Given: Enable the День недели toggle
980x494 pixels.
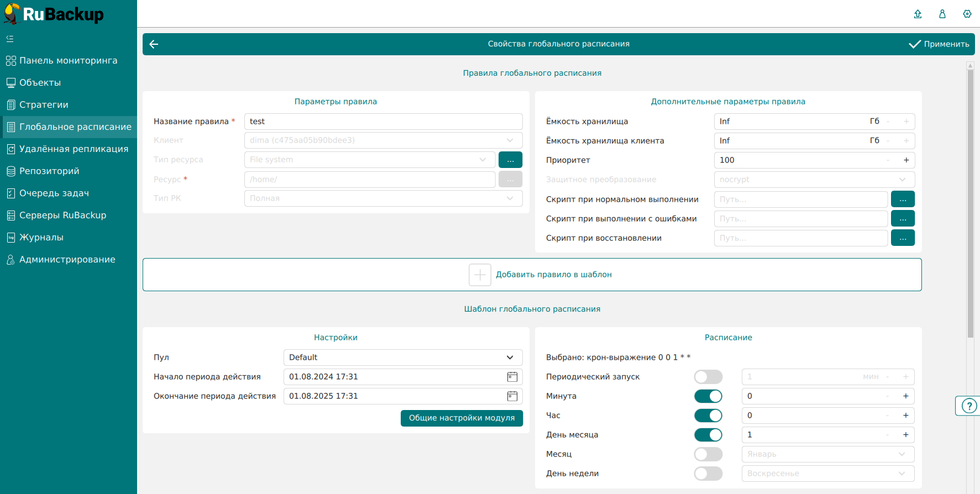Looking at the screenshot, I should point(708,474).
